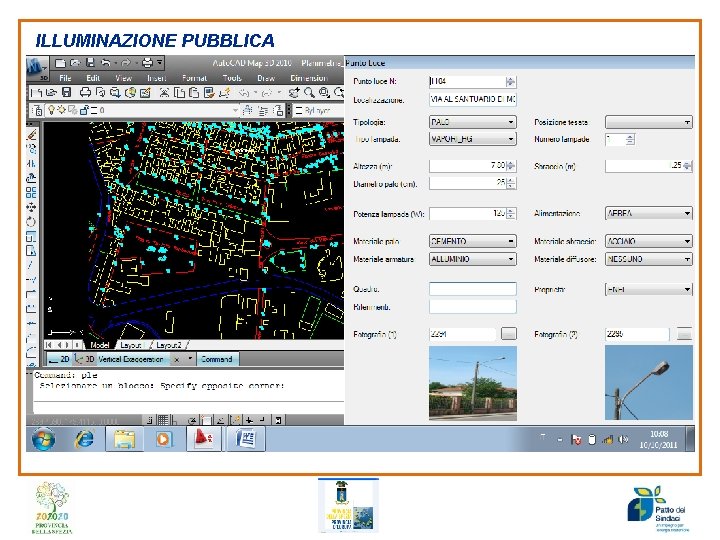Screen dimensions: 720x540
Task: Open Materiale armatura dropdown showing ALLUMINIO
Action: [x=472, y=259]
